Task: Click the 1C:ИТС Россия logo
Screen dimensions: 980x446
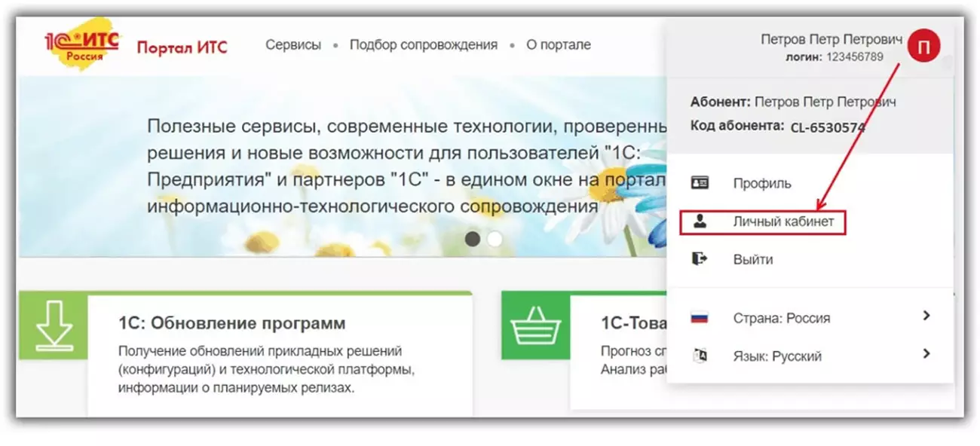Action: pos(82,47)
